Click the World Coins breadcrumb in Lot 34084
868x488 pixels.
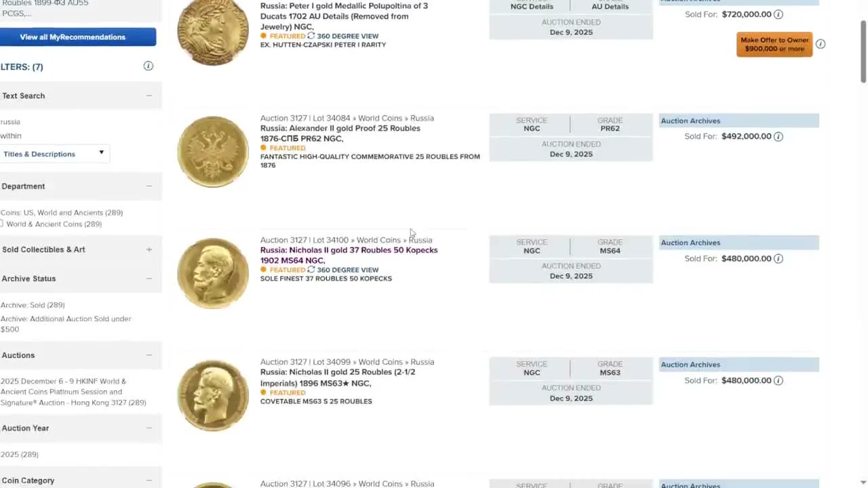coord(379,117)
